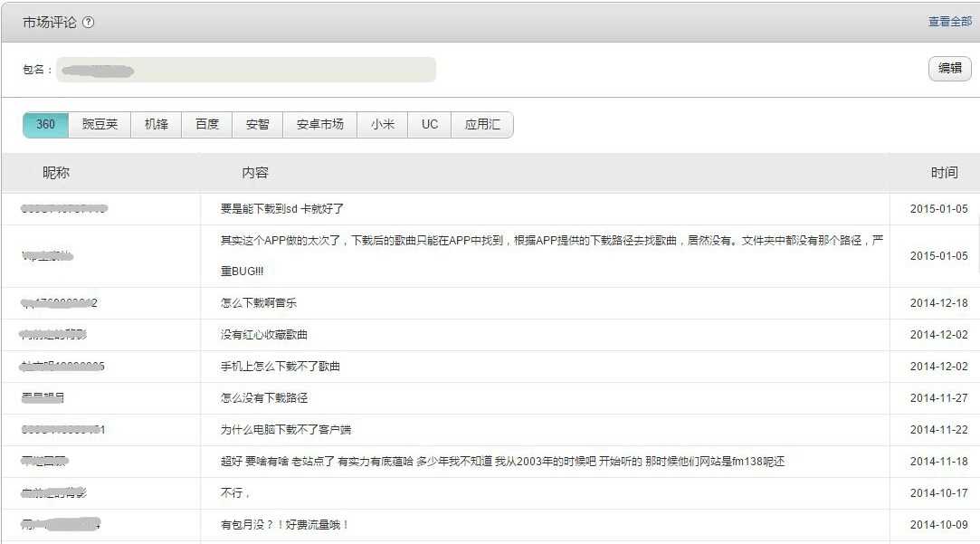Click the comment 没有红心收藏歌曲
980x544 pixels.
[x=264, y=335]
